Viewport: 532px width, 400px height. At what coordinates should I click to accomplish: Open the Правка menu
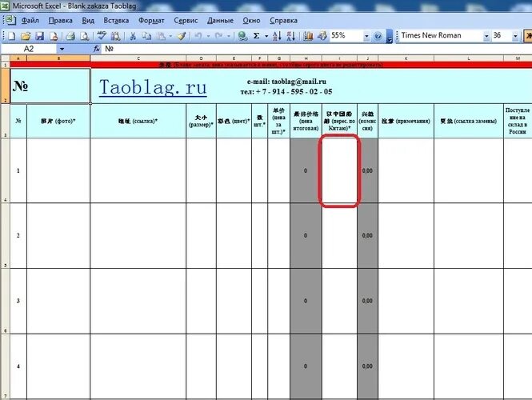60,21
